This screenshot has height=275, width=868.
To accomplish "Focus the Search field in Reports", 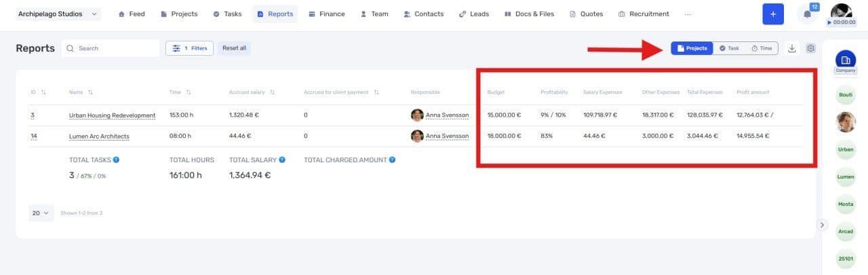I will point(111,48).
